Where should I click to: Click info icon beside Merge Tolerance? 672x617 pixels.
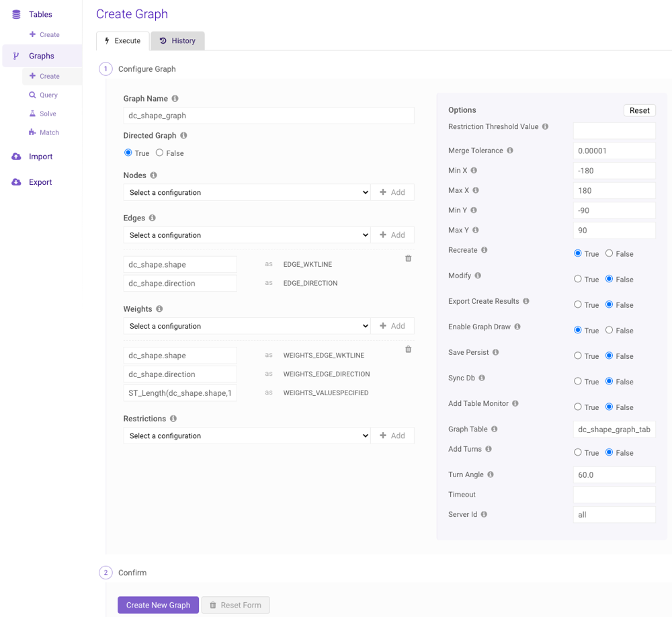tap(510, 151)
